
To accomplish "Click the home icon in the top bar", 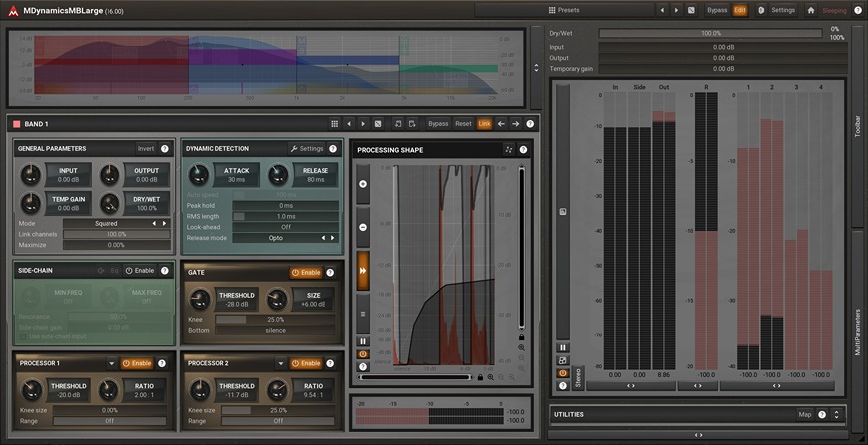I will click(x=811, y=10).
